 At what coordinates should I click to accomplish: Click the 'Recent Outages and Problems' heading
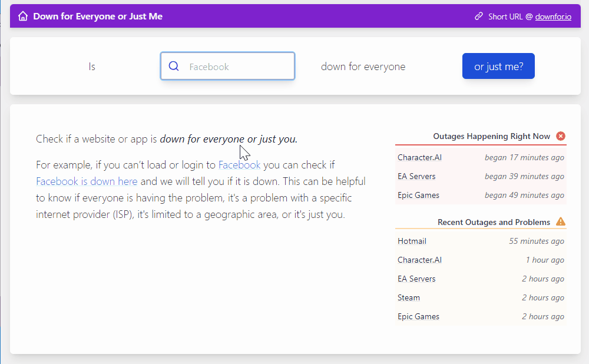tap(494, 223)
